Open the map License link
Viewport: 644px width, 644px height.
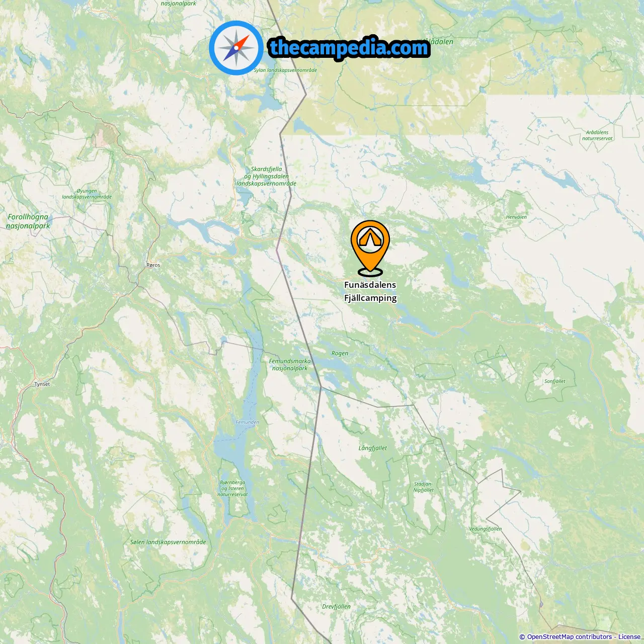[x=629, y=636]
